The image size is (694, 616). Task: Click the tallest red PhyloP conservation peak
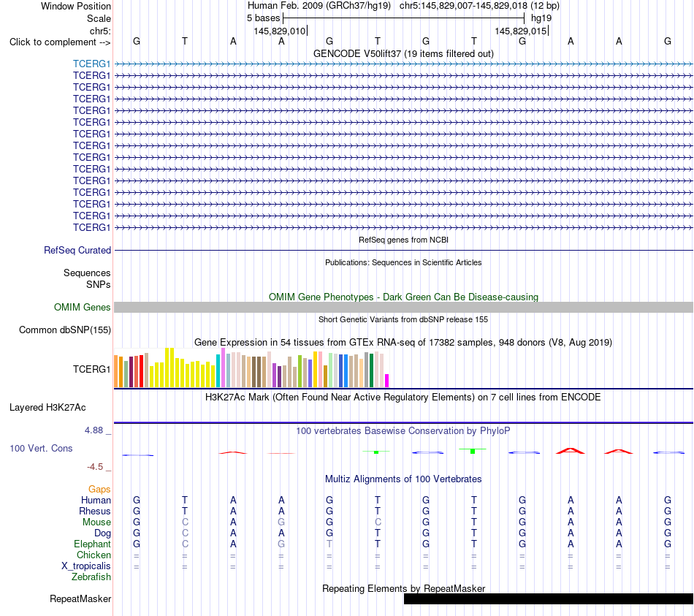coord(570,451)
